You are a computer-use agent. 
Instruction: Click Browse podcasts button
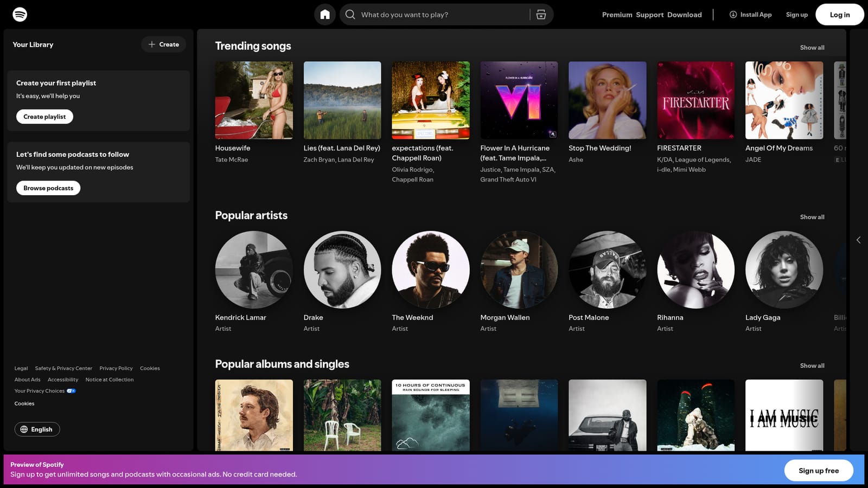(x=48, y=188)
